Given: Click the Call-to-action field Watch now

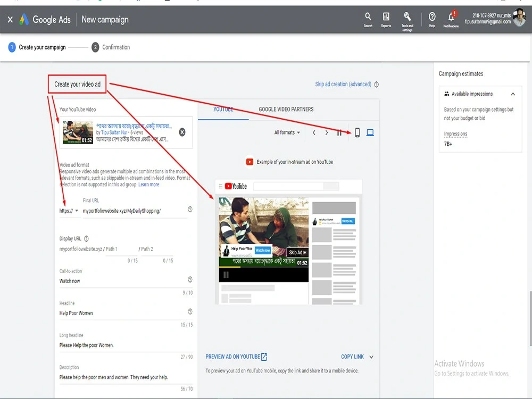Looking at the screenshot, I should click(x=123, y=281).
